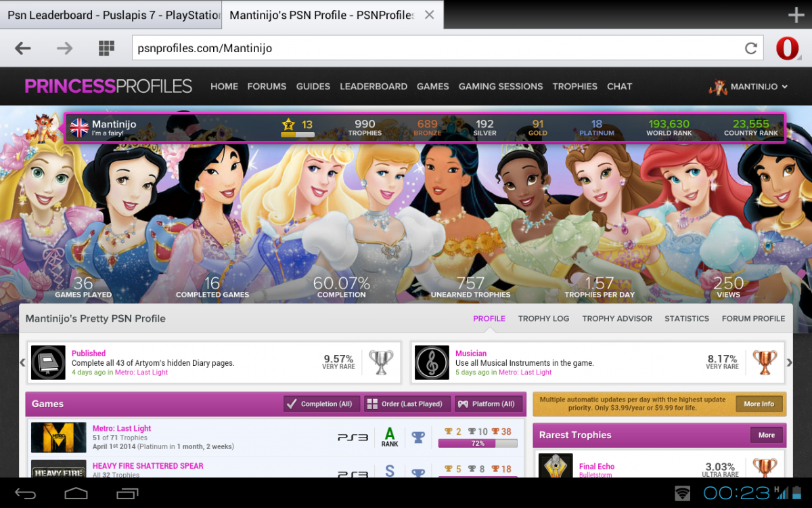
Task: Click the 91 GOLD count
Action: [x=538, y=127]
